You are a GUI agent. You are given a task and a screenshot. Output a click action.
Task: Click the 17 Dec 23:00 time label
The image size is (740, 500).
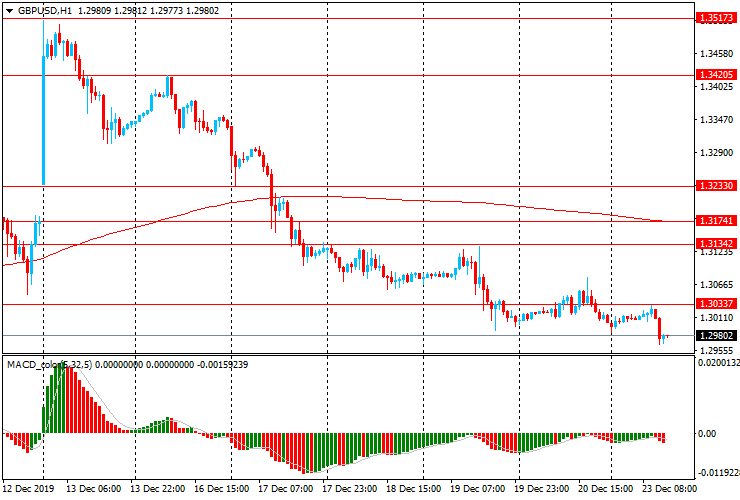[350, 489]
